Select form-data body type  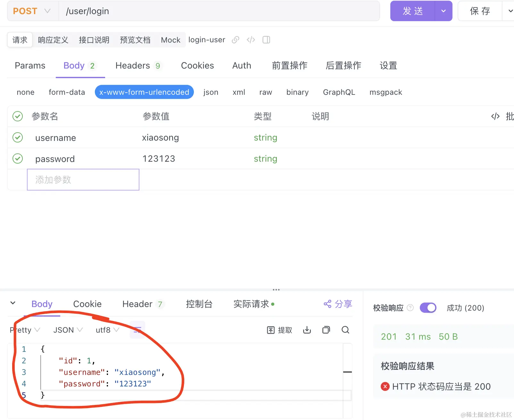[67, 92]
